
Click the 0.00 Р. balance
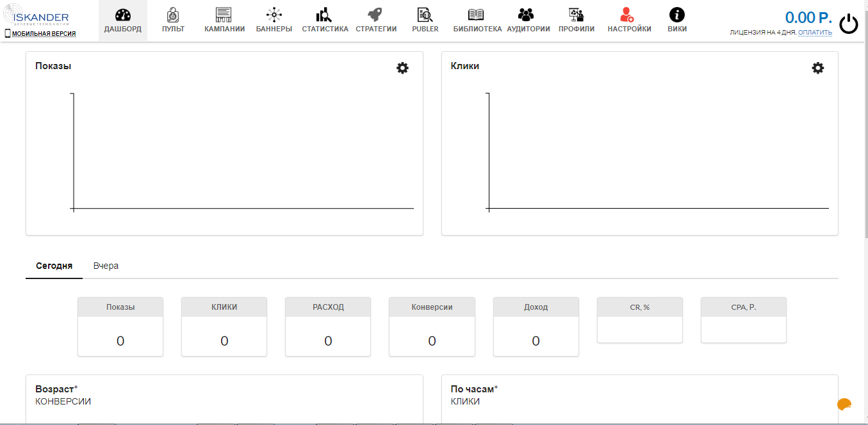(x=808, y=17)
